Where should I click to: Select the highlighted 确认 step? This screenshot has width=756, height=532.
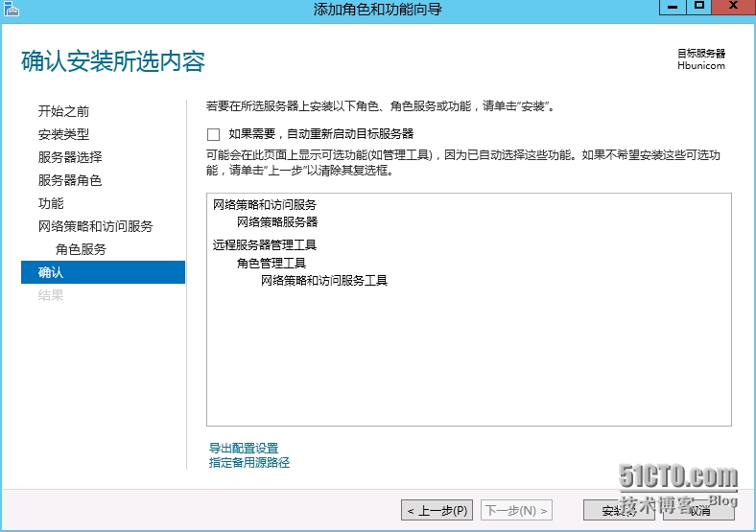click(104, 272)
